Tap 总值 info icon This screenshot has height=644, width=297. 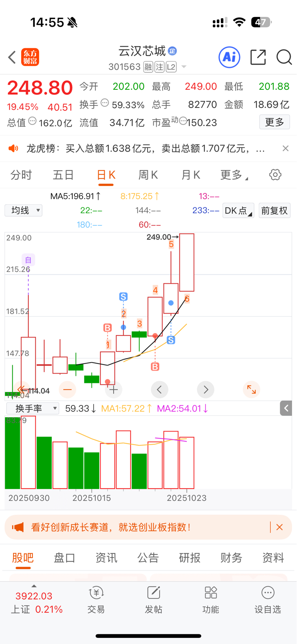coord(32,121)
